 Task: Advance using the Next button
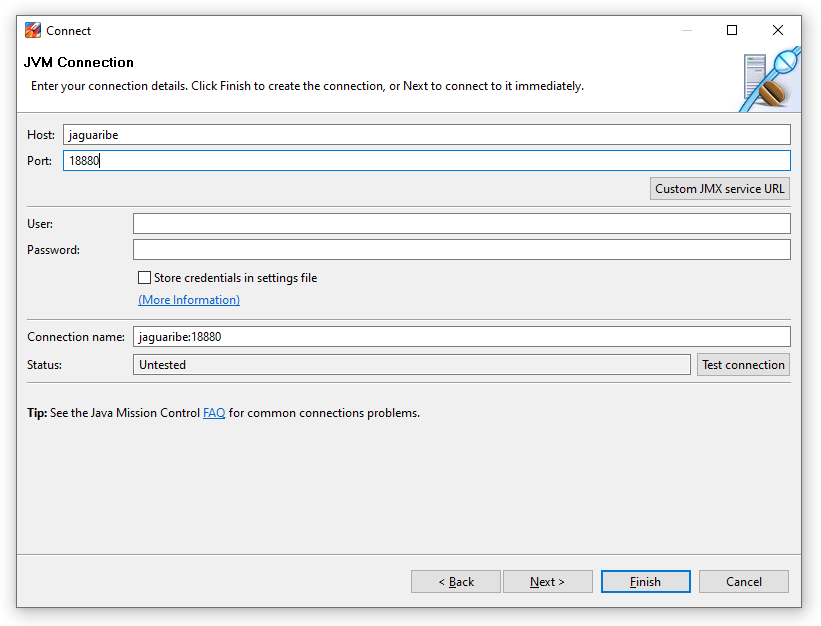[x=547, y=581]
